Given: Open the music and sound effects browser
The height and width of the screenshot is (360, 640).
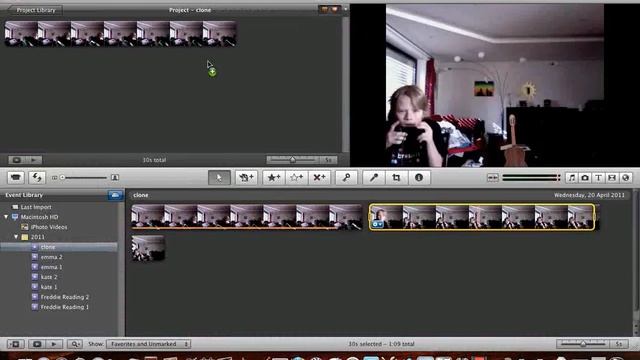Looking at the screenshot, I should (571, 178).
